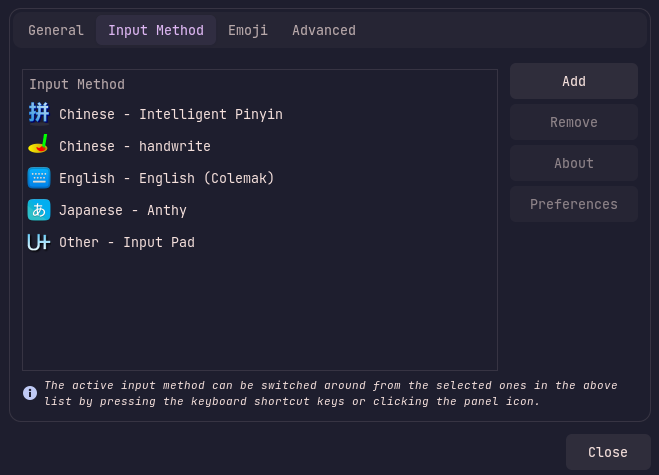Close the preferences dialog
This screenshot has width=659, height=475.
coord(608,452)
